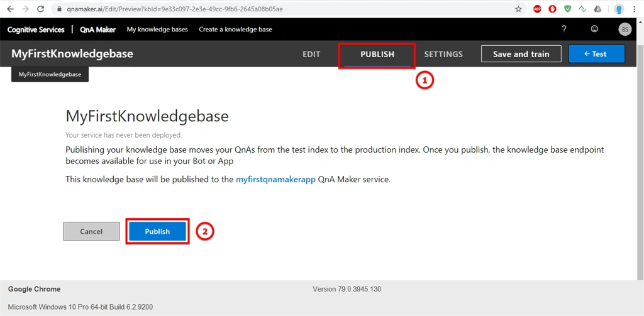The image size is (644, 316).
Task: Open the Test panel button
Action: click(x=597, y=54)
